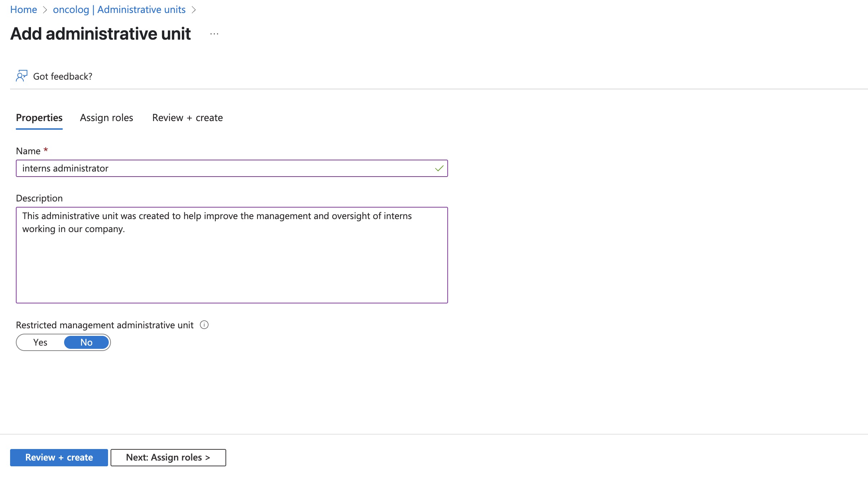Switch to the Assign roles tab
This screenshot has width=868, height=480.
107,118
